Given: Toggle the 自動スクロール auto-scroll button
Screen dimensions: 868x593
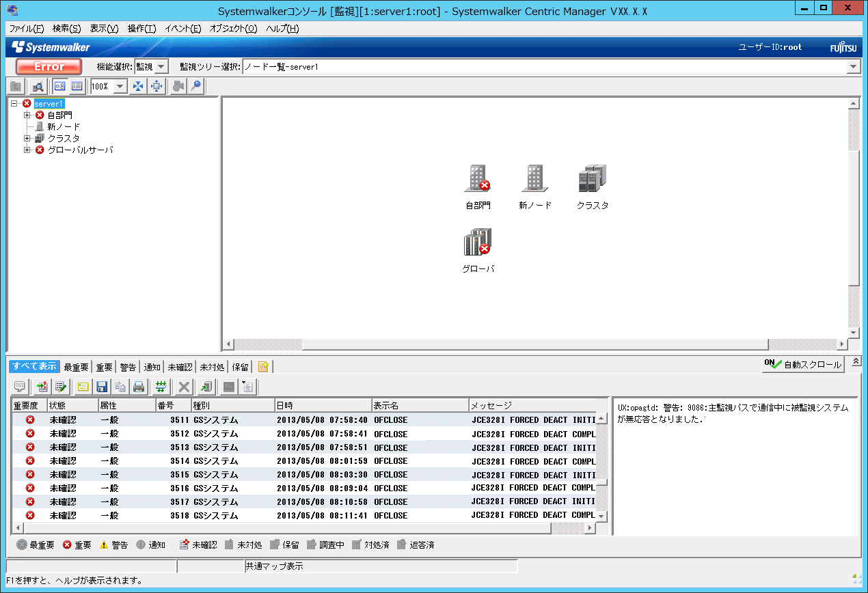Looking at the screenshot, I should pos(803,365).
